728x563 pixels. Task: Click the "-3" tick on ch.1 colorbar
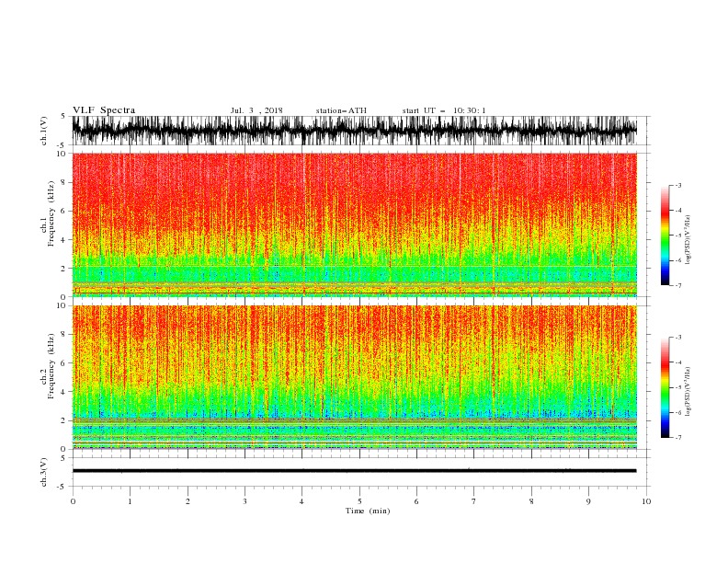[677, 185]
